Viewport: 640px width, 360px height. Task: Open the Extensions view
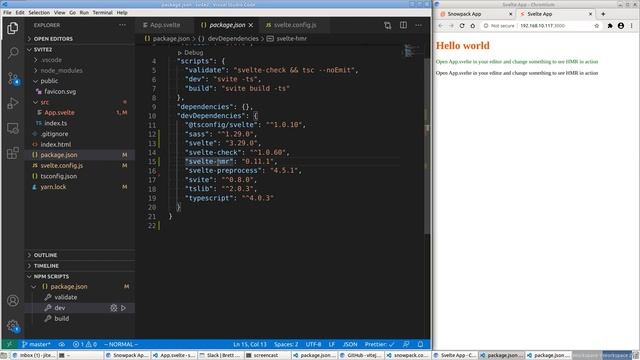point(13,153)
